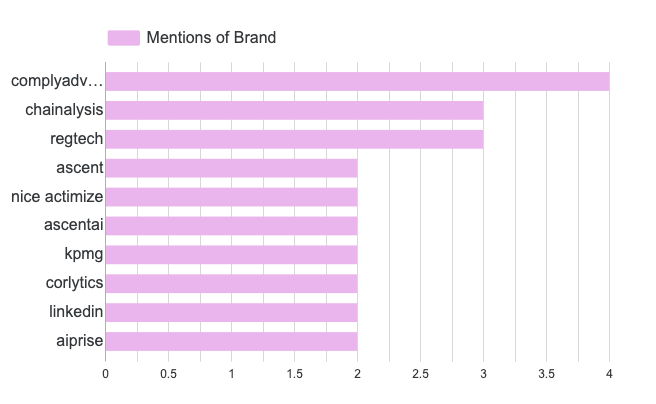Click the 2.5 tick on the x-axis
Viewport: 656px width, 404px height.
(x=420, y=374)
